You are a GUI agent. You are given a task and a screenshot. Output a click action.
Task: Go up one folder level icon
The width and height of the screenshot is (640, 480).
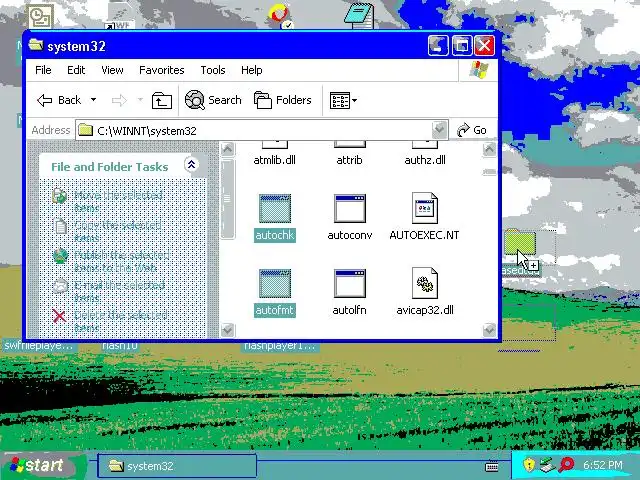162,100
